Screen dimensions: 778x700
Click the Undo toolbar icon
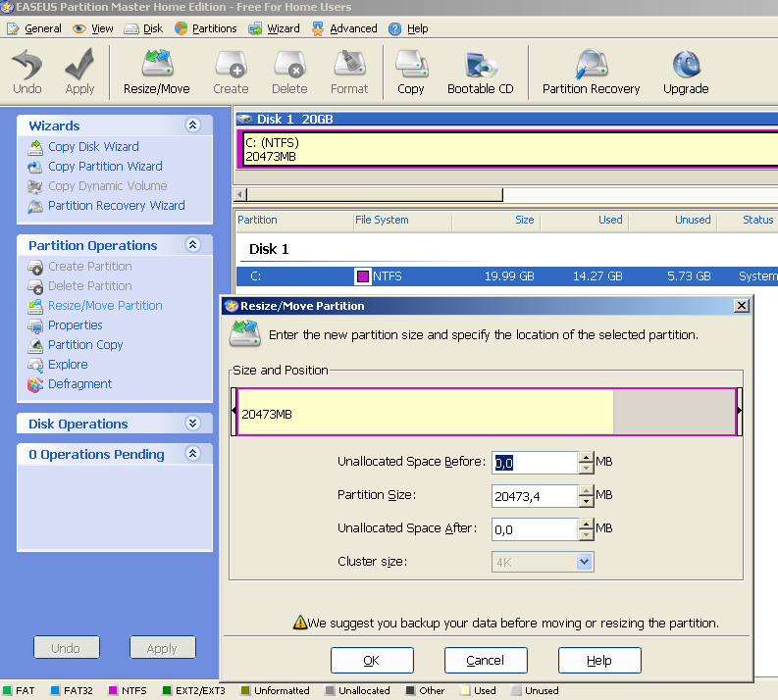click(x=27, y=73)
